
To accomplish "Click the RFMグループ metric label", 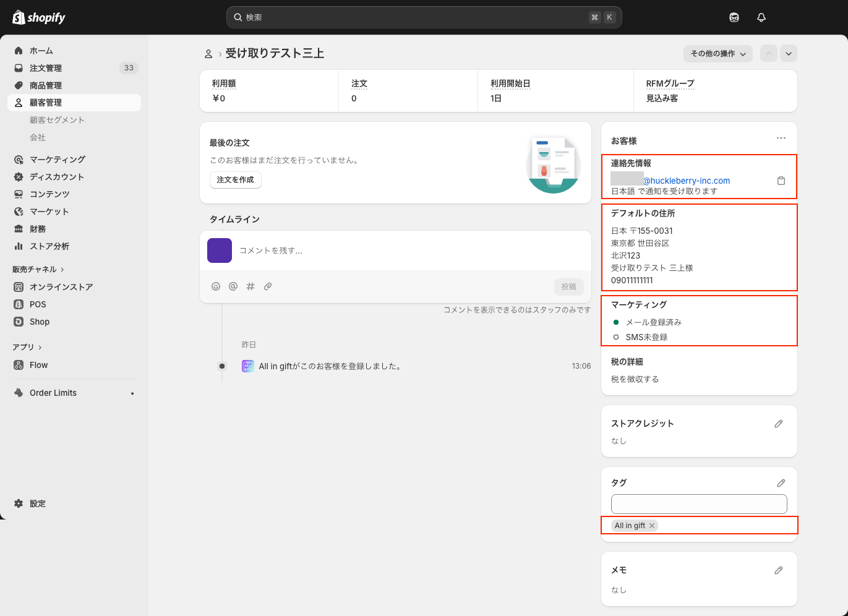I will tap(670, 83).
